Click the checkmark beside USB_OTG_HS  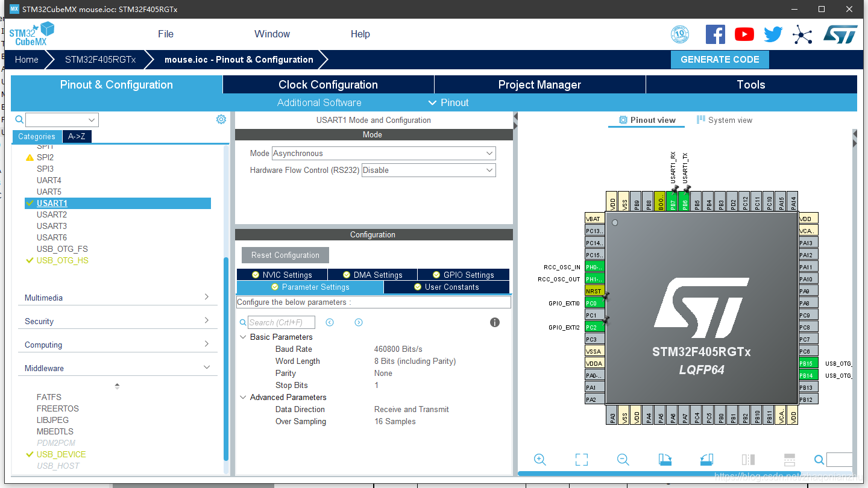(x=30, y=261)
